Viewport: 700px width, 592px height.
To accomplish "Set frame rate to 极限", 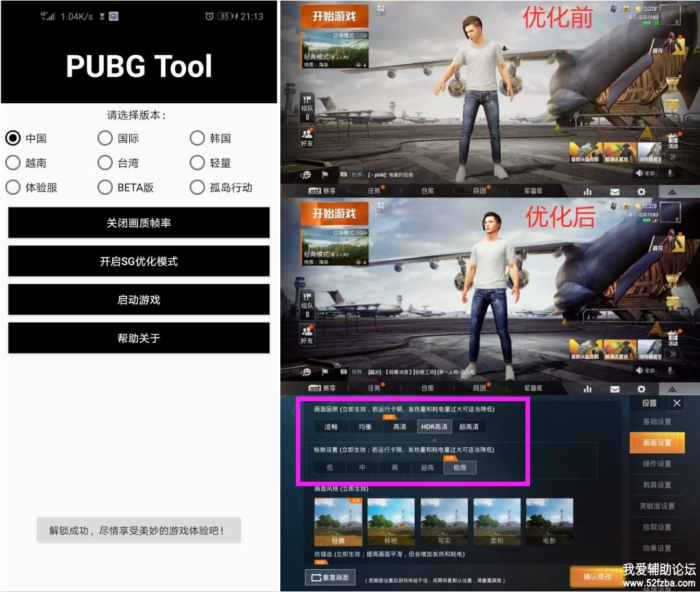I will click(x=459, y=467).
